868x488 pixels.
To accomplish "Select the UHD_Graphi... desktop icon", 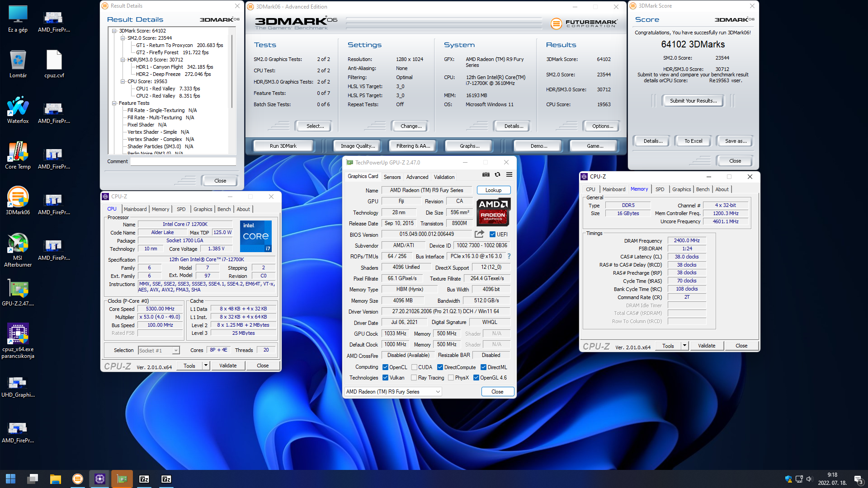I will click(x=18, y=387).
